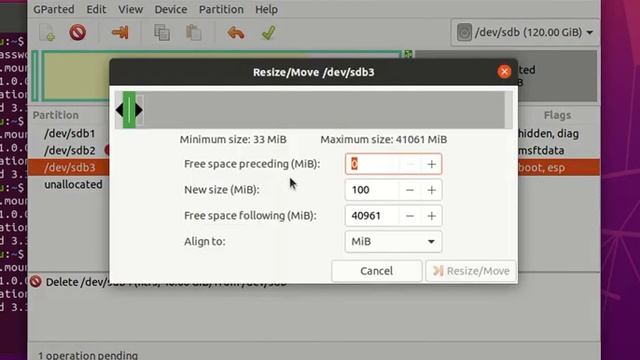Click the Free space preceding input field

tap(373, 164)
